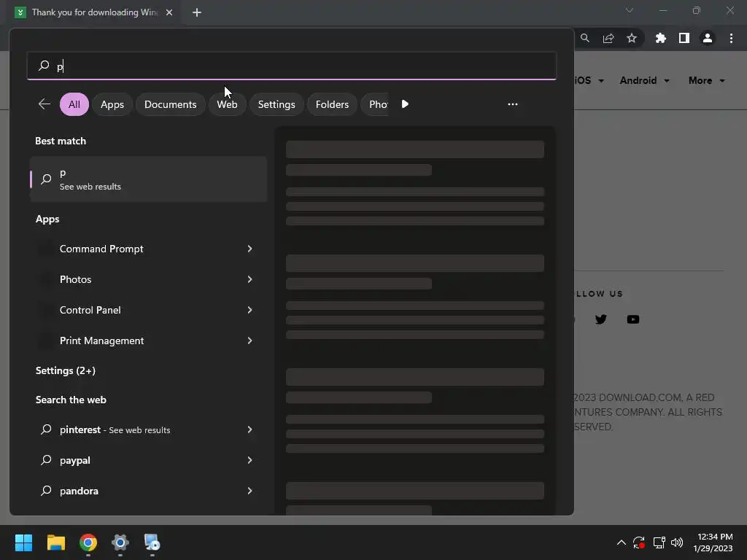Expand the pinterest suggestion chevron
The image size is (747, 560).
pyautogui.click(x=249, y=429)
